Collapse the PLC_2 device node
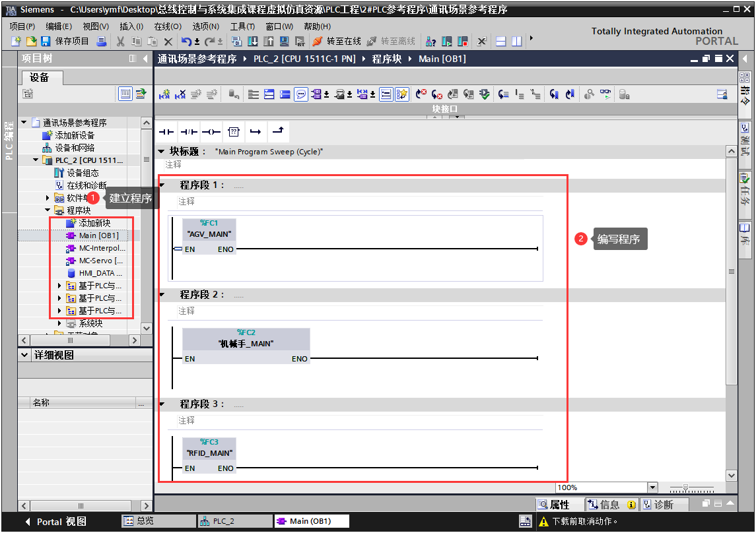This screenshot has width=756, height=533. [x=36, y=160]
